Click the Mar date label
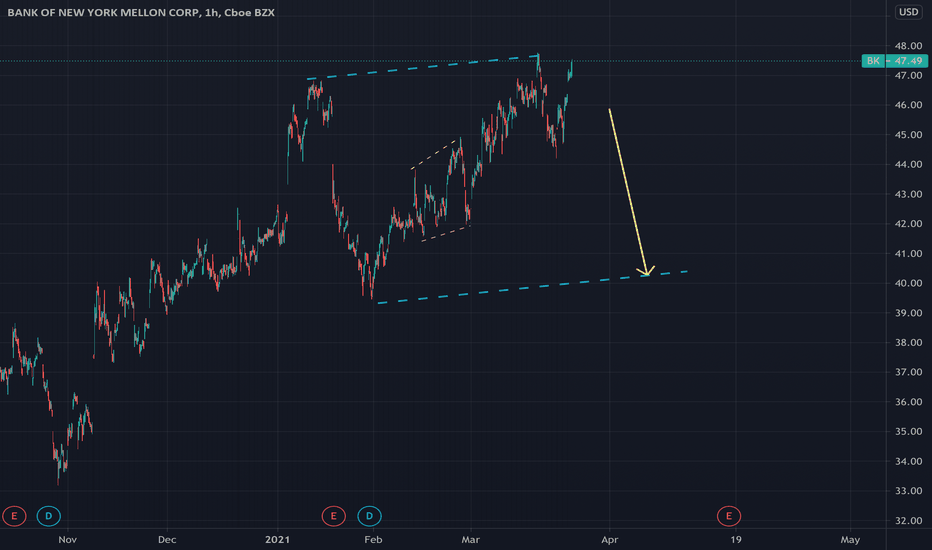This screenshot has height=550, width=932. pos(470,540)
